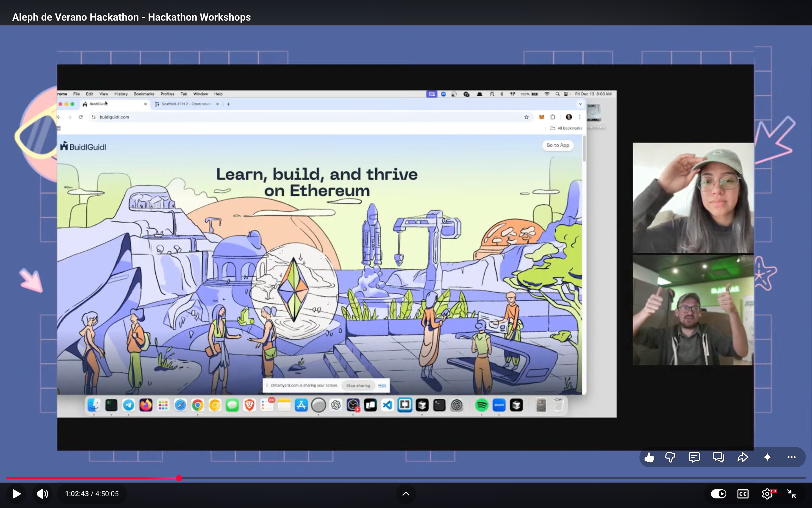Open the File menu
The image size is (812, 508).
coord(76,94)
